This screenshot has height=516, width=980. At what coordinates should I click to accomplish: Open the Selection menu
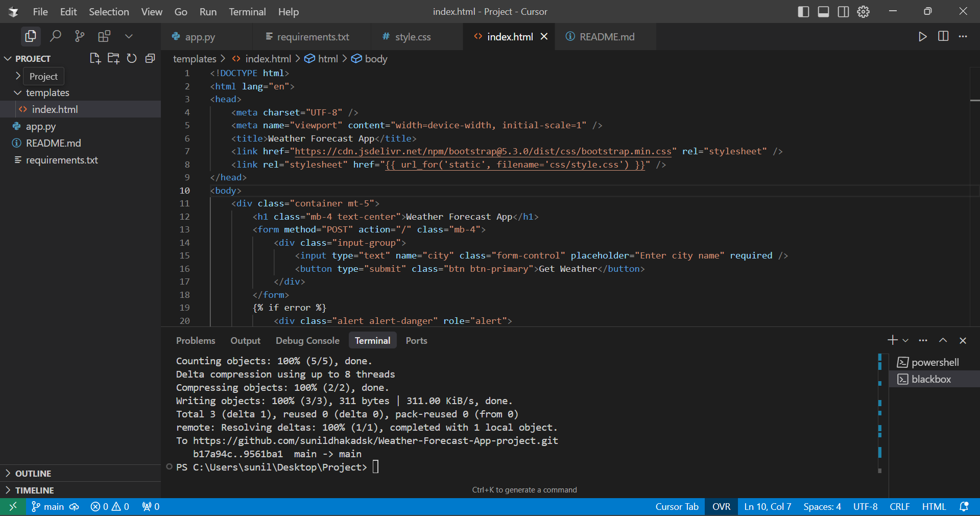click(x=109, y=12)
